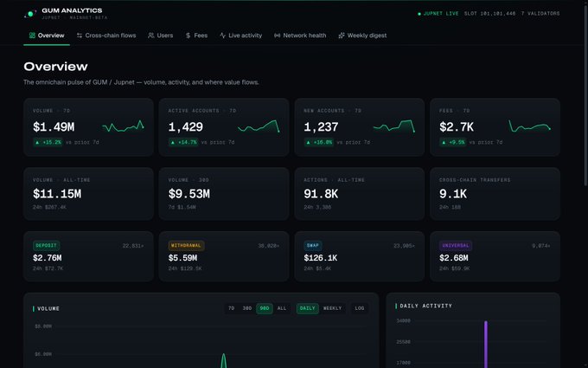Click the JUPNET LIVE status text

click(x=441, y=14)
